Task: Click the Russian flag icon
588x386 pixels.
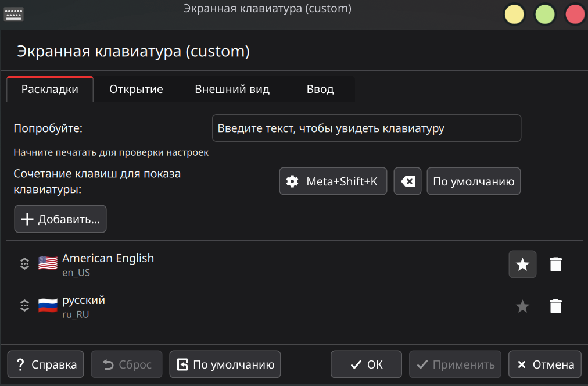Action: point(48,305)
